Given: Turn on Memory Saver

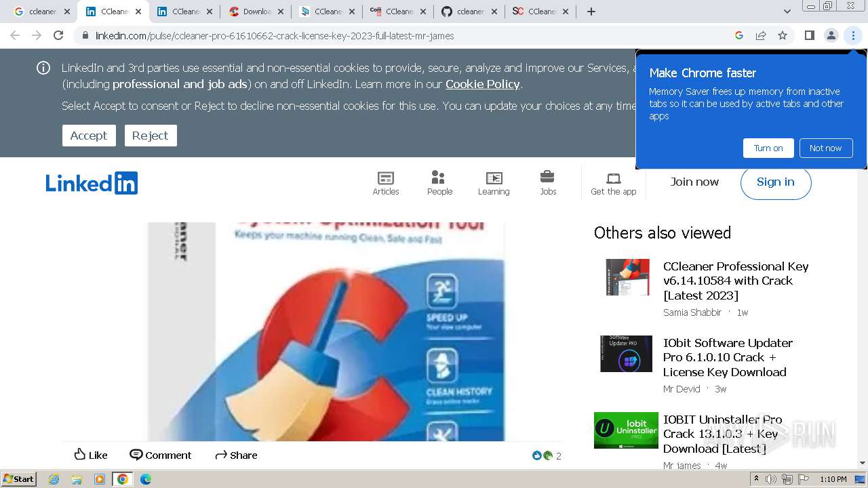Looking at the screenshot, I should pos(768,148).
